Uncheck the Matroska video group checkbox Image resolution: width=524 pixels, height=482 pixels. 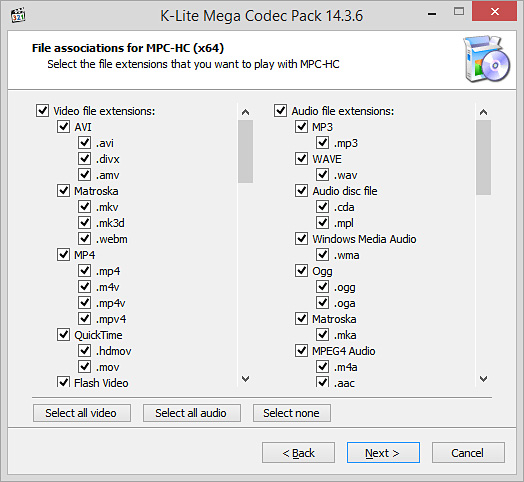[x=63, y=191]
